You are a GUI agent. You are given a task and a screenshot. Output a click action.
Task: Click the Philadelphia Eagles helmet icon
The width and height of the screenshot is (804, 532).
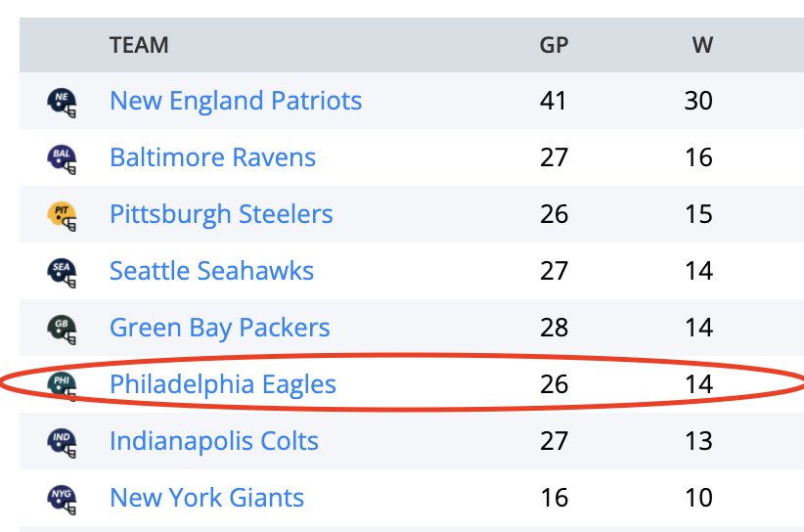pyautogui.click(x=63, y=384)
